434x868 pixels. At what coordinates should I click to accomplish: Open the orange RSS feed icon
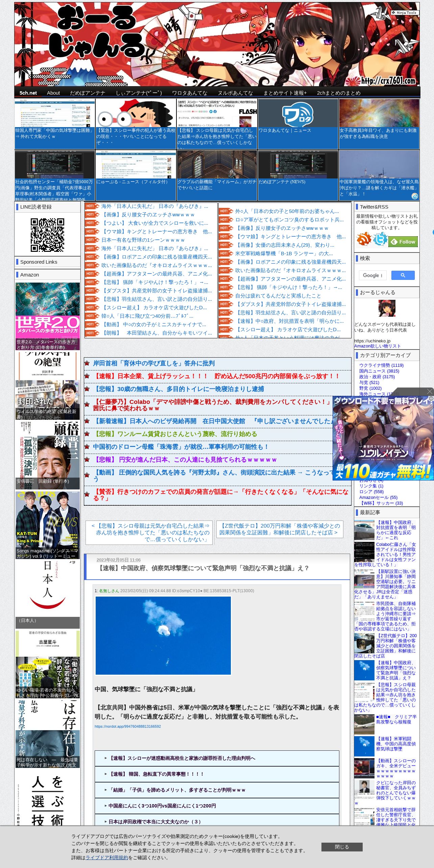[364, 239]
